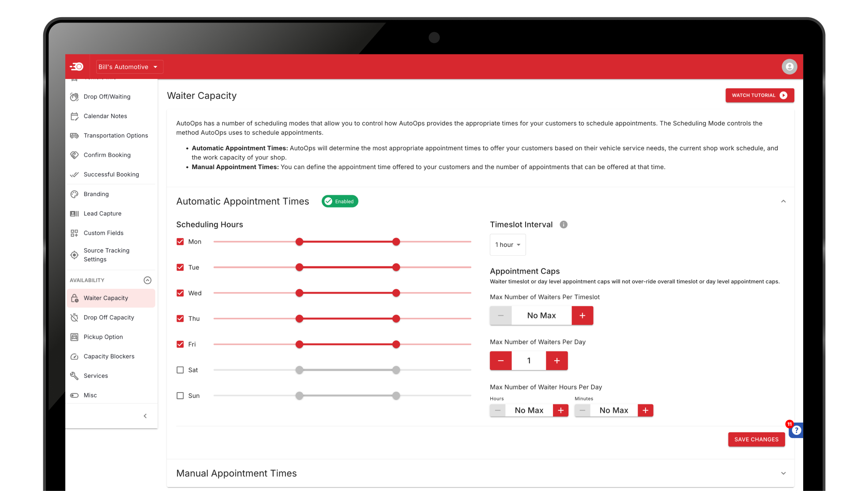Click the Drop Off/Waiting sidebar icon
Viewport: 868px width, 491px height.
(x=74, y=97)
